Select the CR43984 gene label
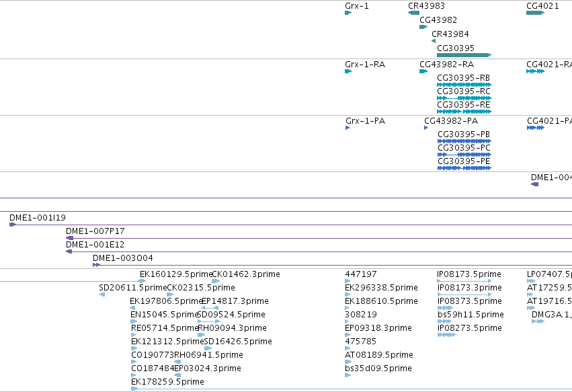The width and height of the screenshot is (572, 392). click(450, 34)
